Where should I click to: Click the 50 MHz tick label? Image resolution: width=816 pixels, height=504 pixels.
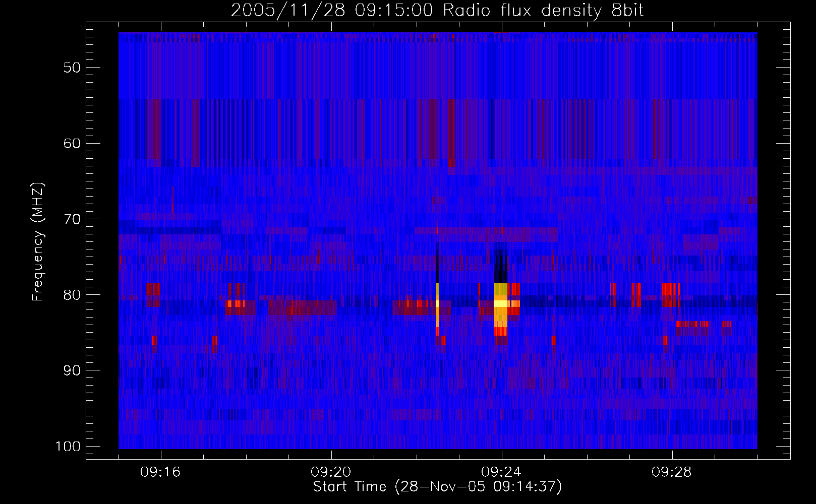tap(72, 68)
